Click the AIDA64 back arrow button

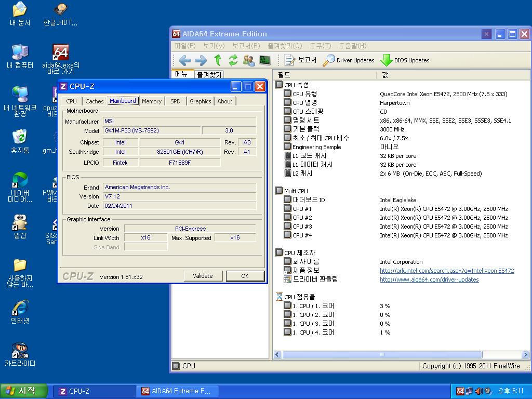pyautogui.click(x=185, y=60)
